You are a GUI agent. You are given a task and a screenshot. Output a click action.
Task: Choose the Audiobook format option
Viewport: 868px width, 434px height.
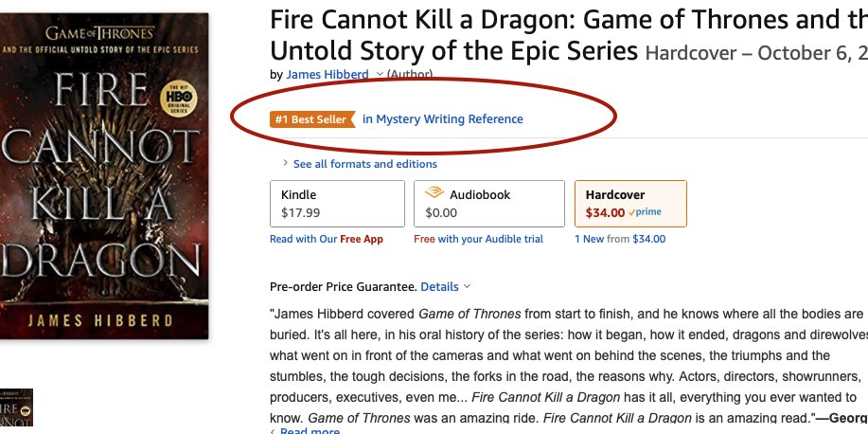click(488, 203)
